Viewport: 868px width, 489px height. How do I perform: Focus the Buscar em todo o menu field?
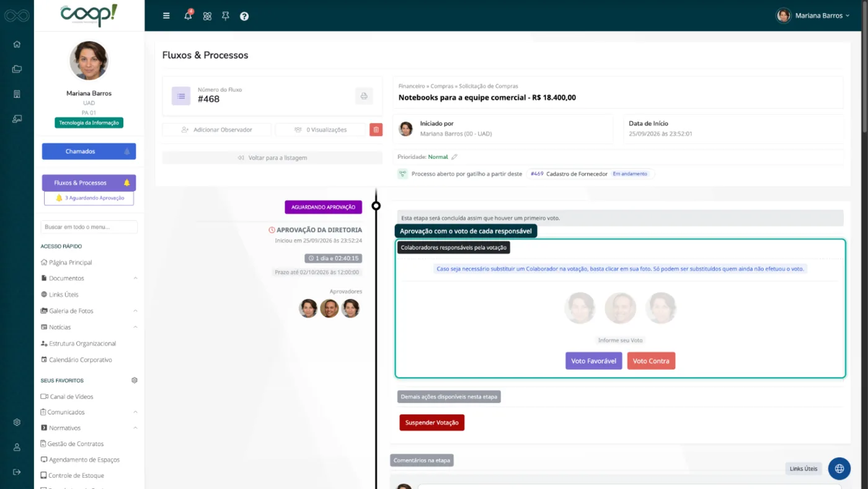click(89, 227)
